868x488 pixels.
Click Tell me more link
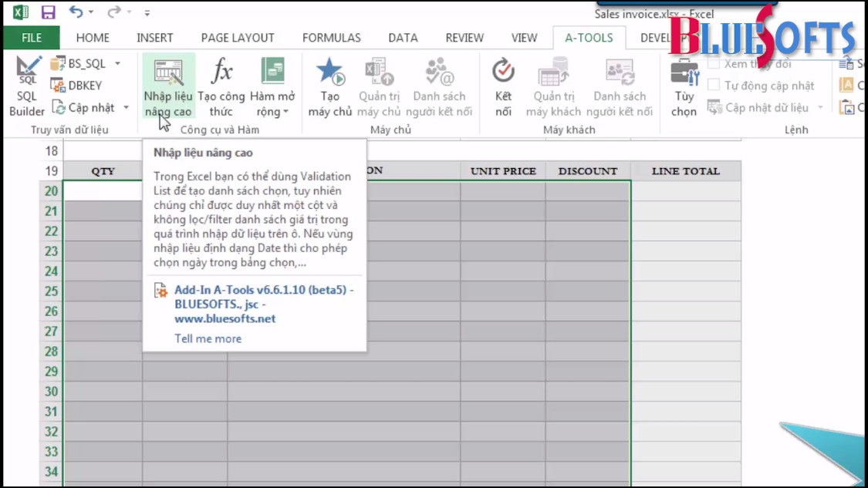(208, 338)
